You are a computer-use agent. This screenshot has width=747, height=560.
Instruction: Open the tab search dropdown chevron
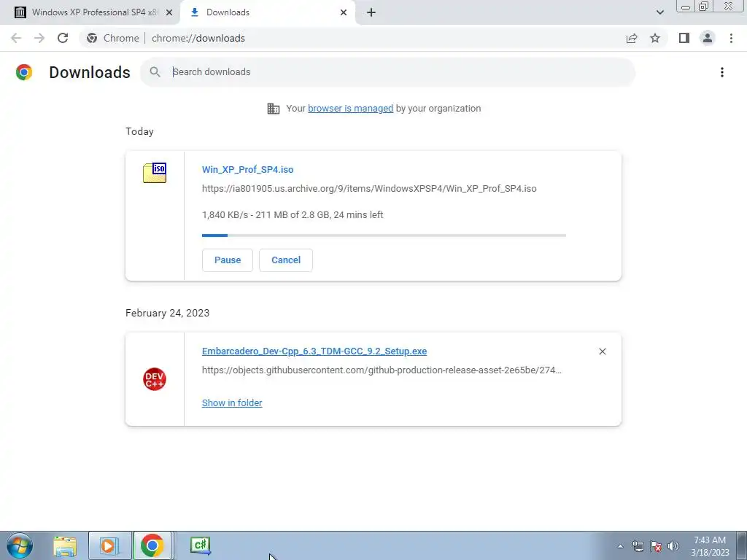pyautogui.click(x=659, y=12)
